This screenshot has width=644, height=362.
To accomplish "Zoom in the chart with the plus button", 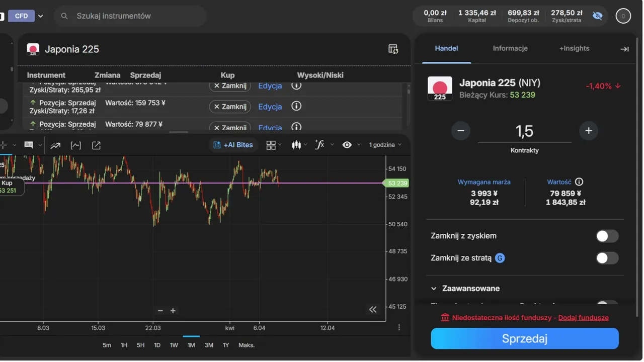I will (173, 311).
